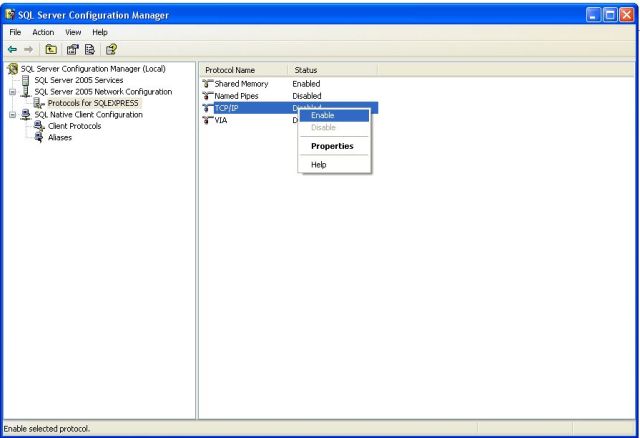640x438 pixels.
Task: Choose Enable from the context menu
Action: [334, 116]
